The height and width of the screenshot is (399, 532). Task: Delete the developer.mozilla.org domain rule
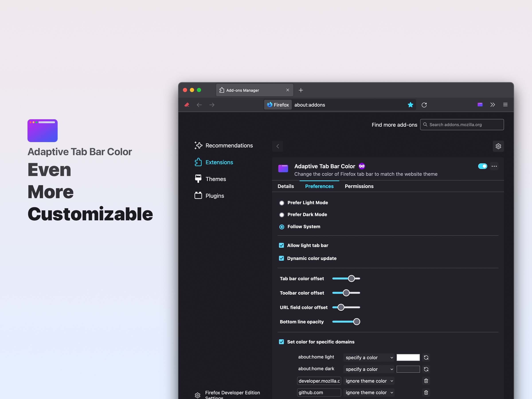click(x=426, y=381)
